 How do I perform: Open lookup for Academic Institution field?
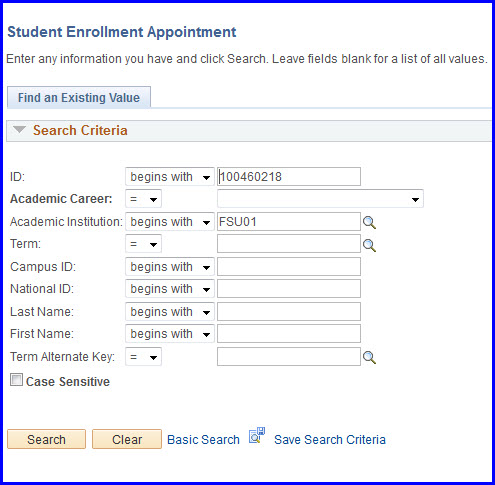coord(369,222)
